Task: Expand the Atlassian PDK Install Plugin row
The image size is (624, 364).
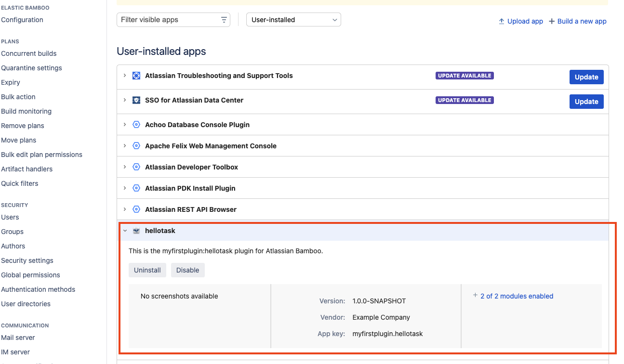Action: click(x=125, y=188)
